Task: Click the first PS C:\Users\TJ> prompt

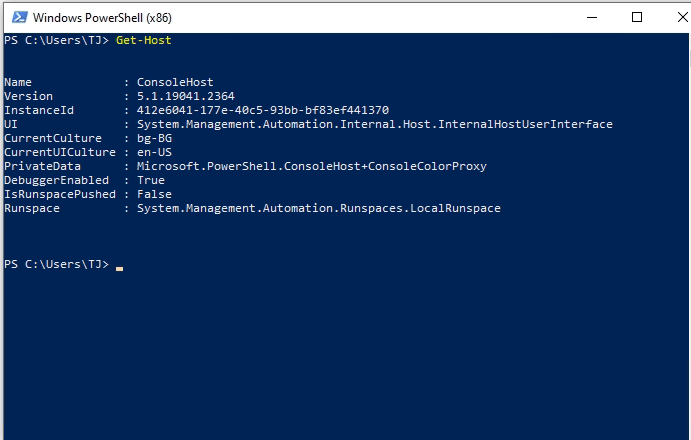Action: 56,40
